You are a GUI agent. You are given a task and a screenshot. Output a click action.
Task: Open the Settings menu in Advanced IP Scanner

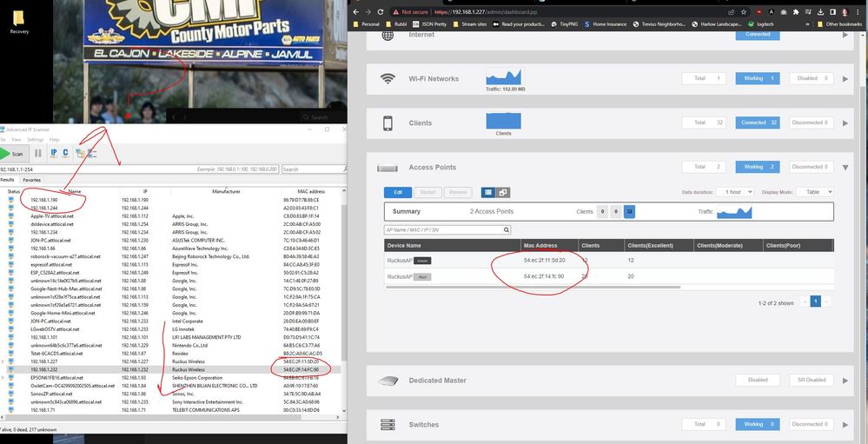click(35, 139)
